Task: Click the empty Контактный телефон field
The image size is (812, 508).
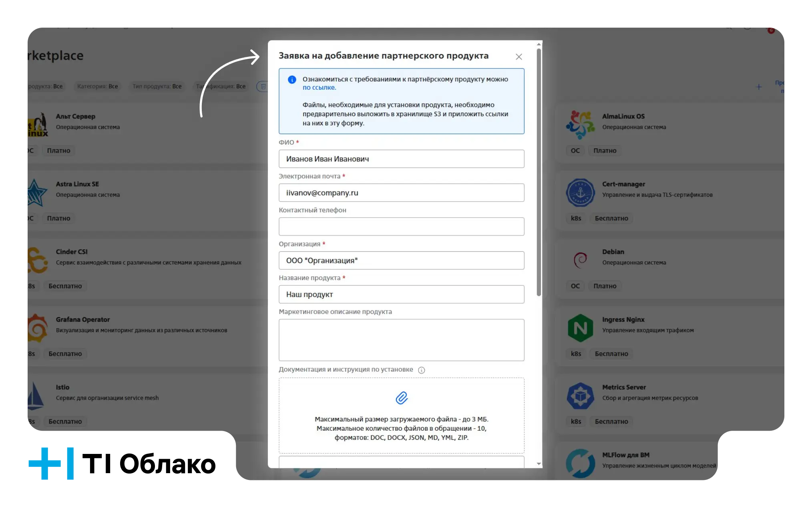Action: point(401,227)
